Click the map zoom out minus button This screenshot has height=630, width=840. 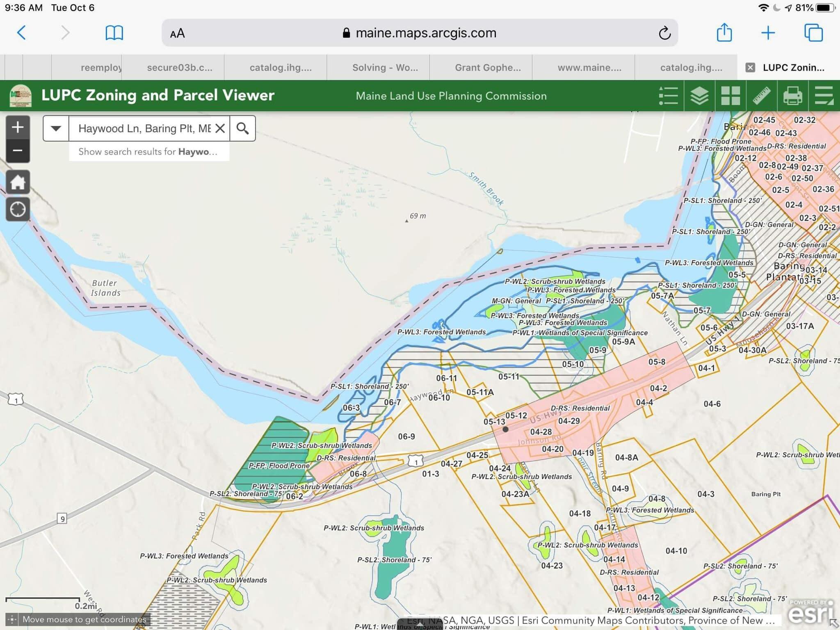tap(18, 151)
